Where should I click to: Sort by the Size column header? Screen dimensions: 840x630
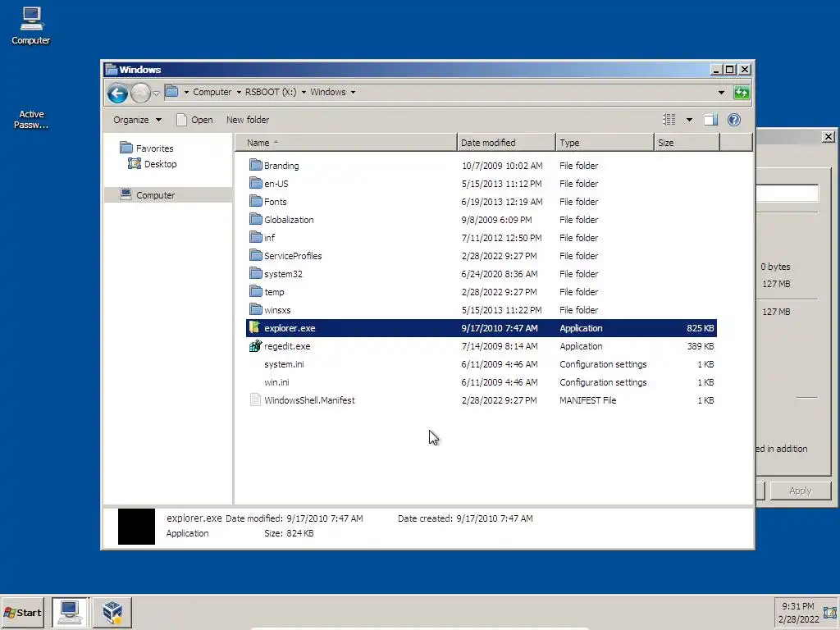(687, 143)
